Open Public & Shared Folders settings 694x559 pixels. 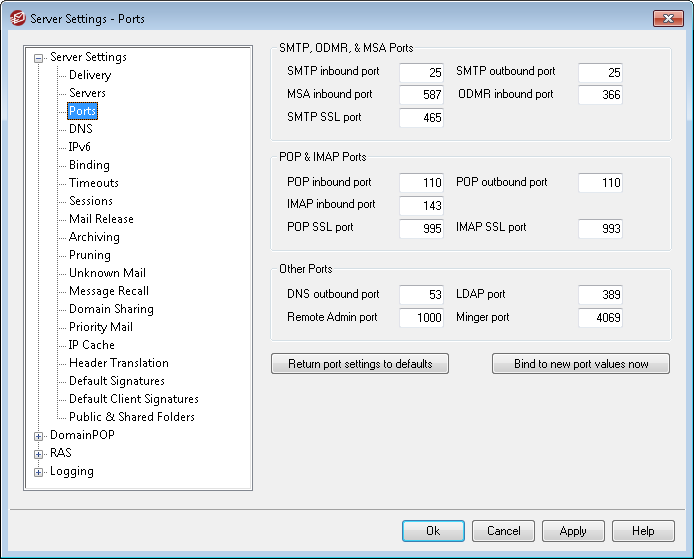132,417
